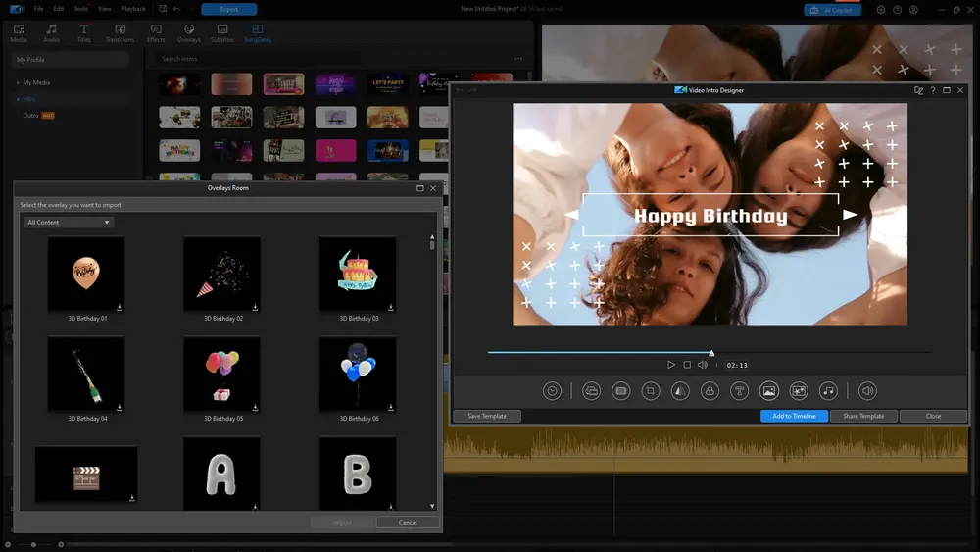
Task: Mute preview with the speaker icon by stop
Action: [x=703, y=365]
